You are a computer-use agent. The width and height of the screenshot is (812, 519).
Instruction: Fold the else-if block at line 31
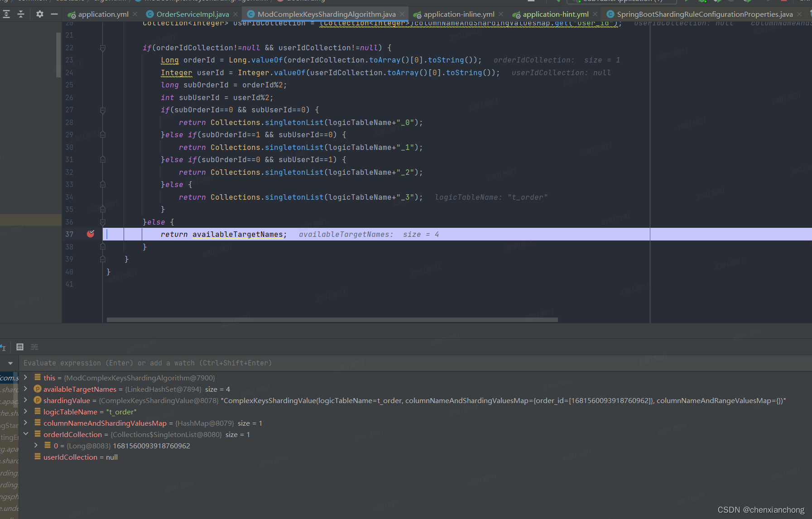pos(103,160)
